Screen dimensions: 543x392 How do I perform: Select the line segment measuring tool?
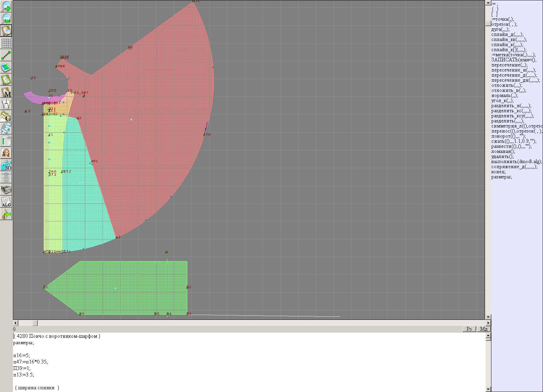6,55
